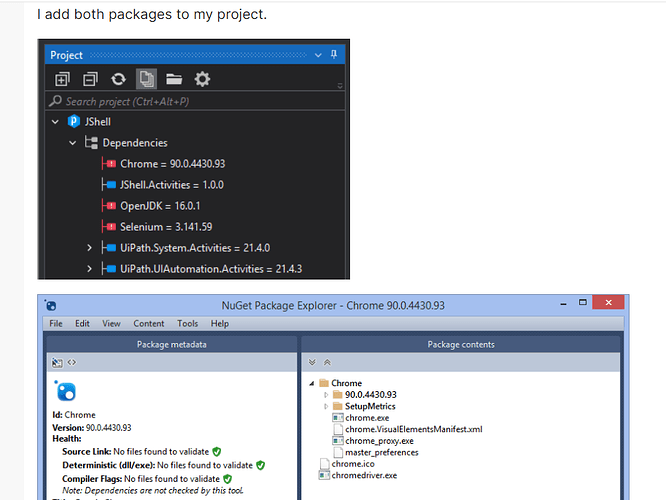
Task: Minimize the NuGet Package Explorer window
Action: coord(563,304)
